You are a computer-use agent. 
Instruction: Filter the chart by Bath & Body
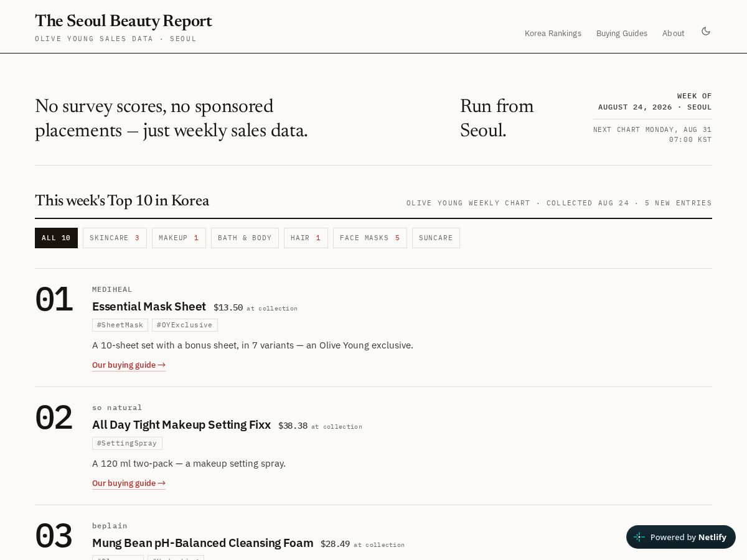245,238
